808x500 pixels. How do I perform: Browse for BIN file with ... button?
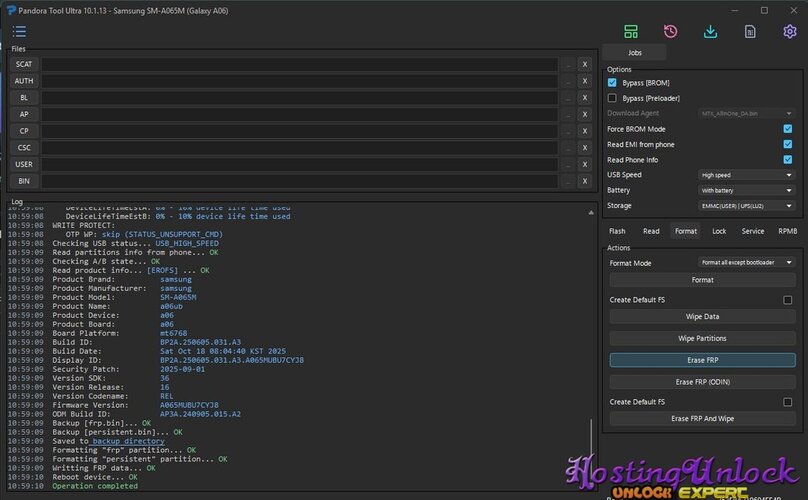click(568, 181)
